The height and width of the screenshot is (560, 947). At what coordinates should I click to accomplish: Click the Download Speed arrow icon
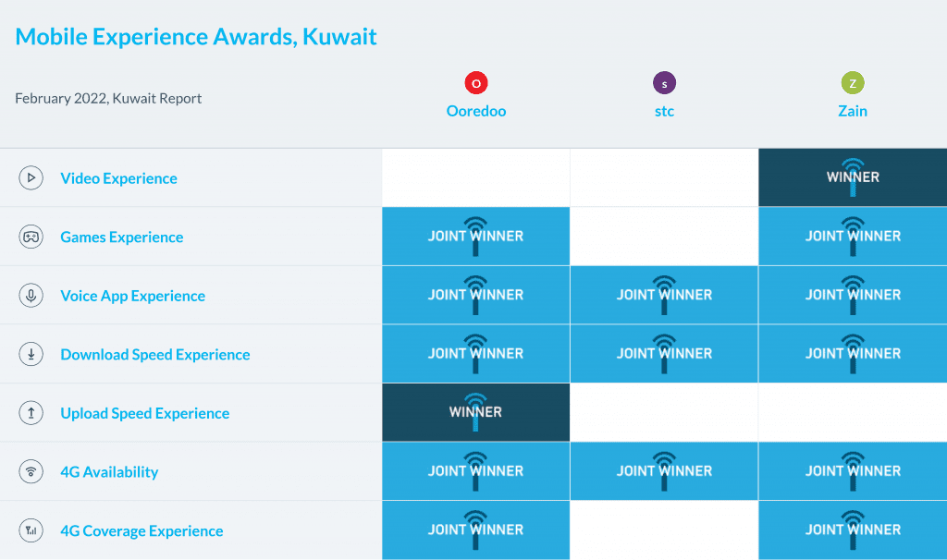coord(31,355)
